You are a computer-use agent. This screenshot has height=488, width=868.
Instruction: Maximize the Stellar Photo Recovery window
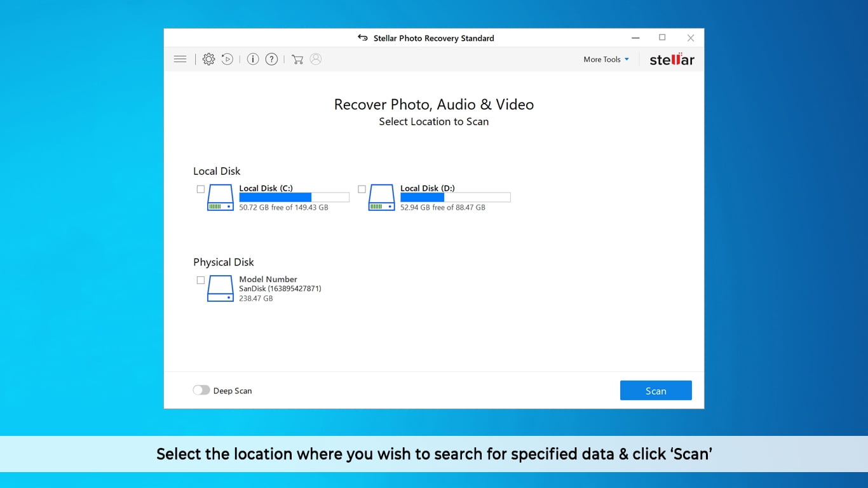662,37
